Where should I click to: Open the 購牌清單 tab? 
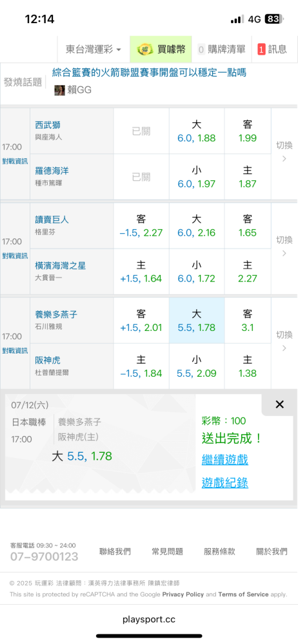[x=221, y=50]
